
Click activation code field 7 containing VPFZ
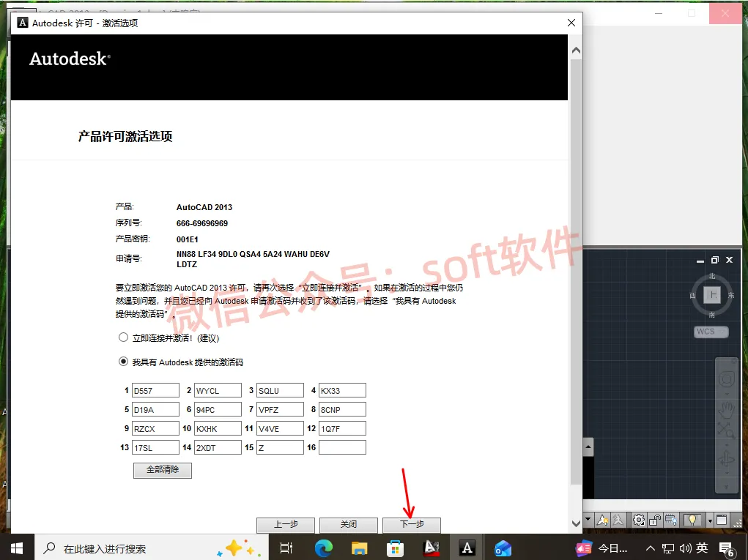280,409
